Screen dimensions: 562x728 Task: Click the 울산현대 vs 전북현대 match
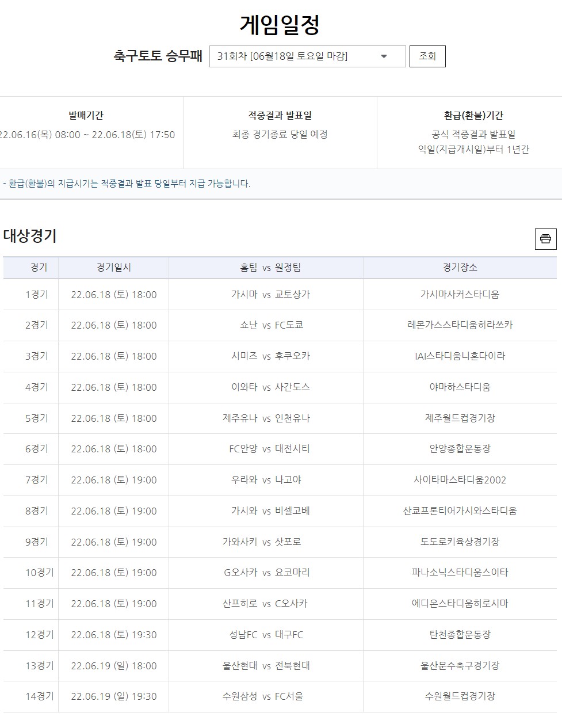pyautogui.click(x=266, y=666)
